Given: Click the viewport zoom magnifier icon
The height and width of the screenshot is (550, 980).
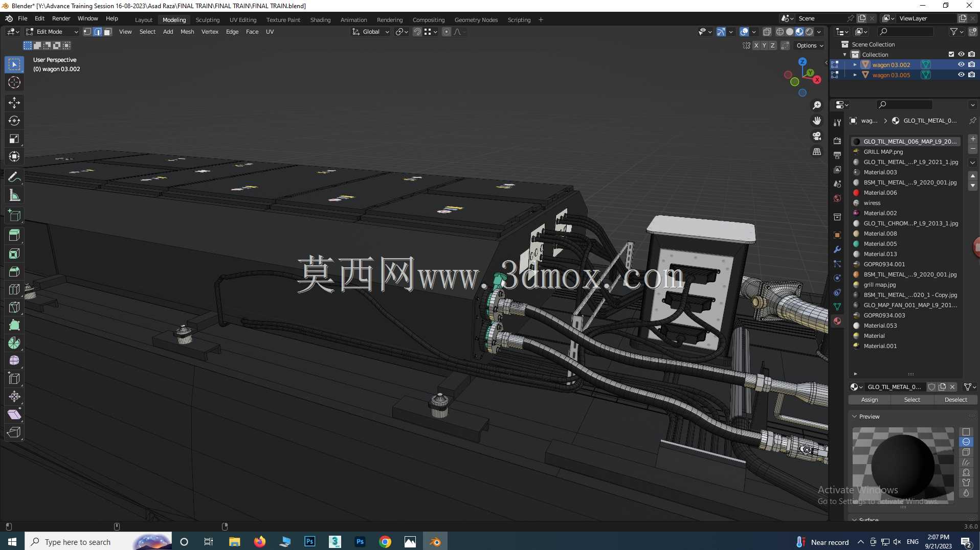Looking at the screenshot, I should tap(817, 105).
